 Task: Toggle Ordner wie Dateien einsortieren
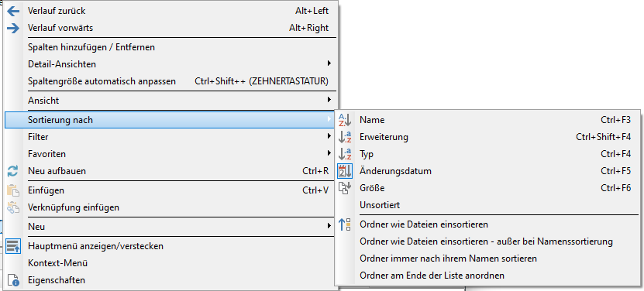click(x=487, y=224)
